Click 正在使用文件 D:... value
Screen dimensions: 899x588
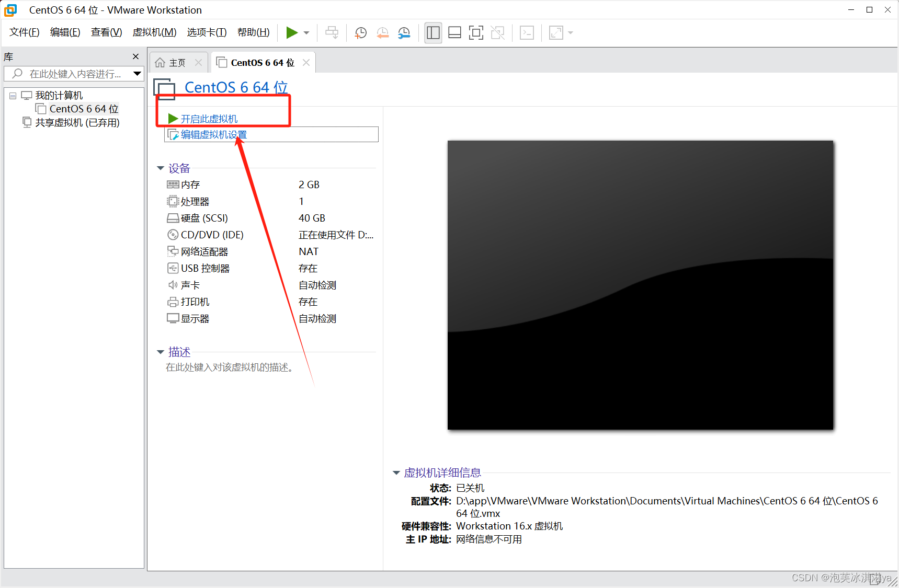point(336,235)
